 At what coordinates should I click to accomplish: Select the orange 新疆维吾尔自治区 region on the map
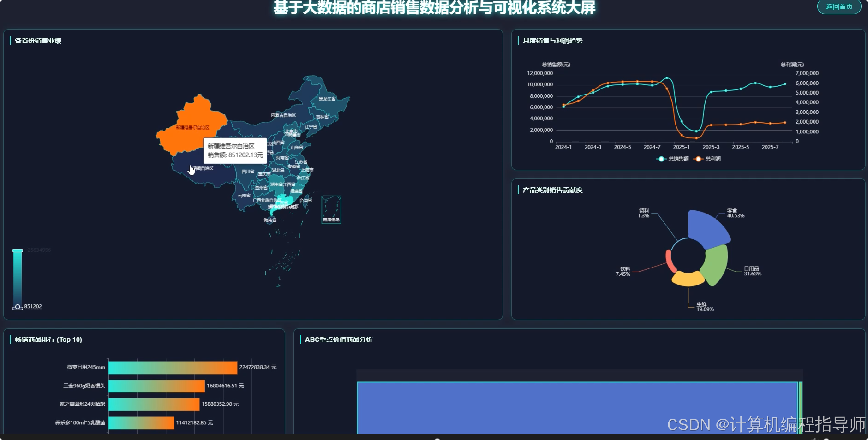pos(192,125)
